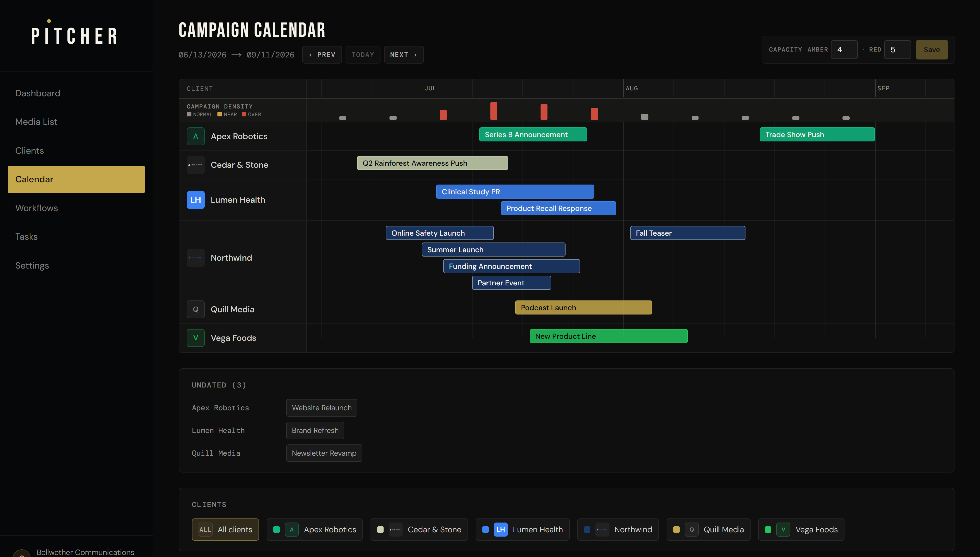Open Workflows in sidebar
This screenshot has width=980, height=557.
pos(76,208)
